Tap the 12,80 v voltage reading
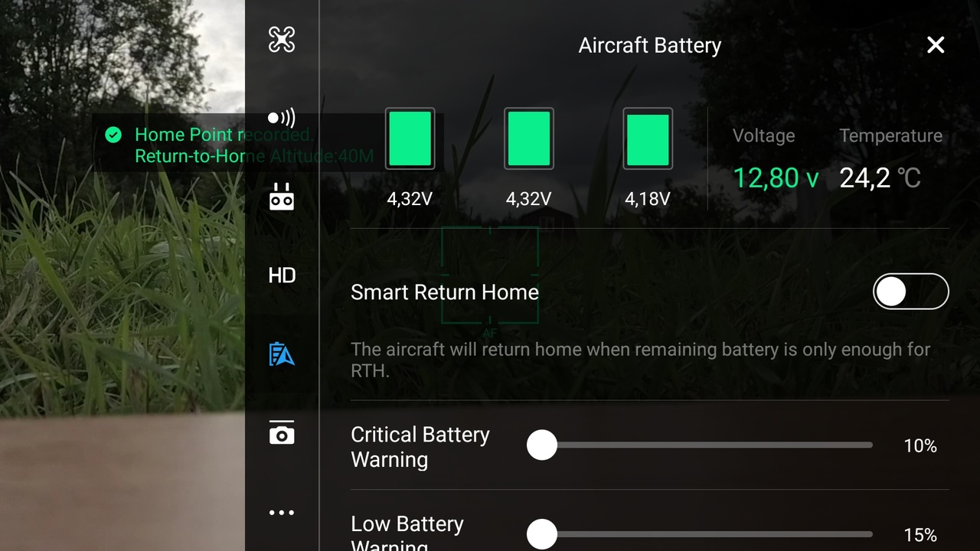Image resolution: width=980 pixels, height=551 pixels. [x=776, y=178]
